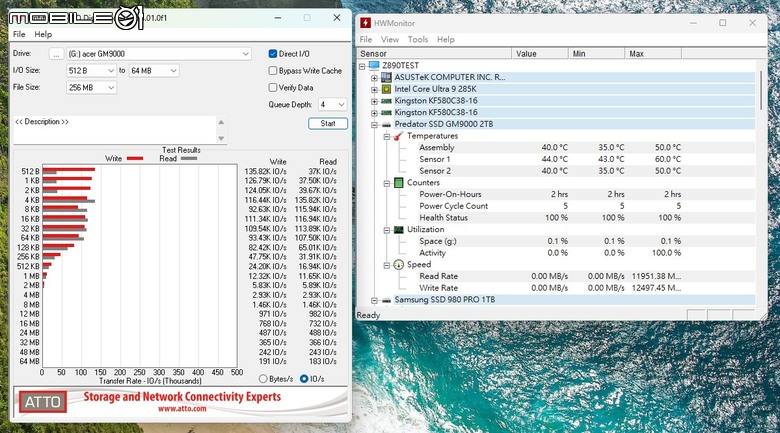Click the Description text field
Viewport: 780px width, 433px height.
pos(114,130)
